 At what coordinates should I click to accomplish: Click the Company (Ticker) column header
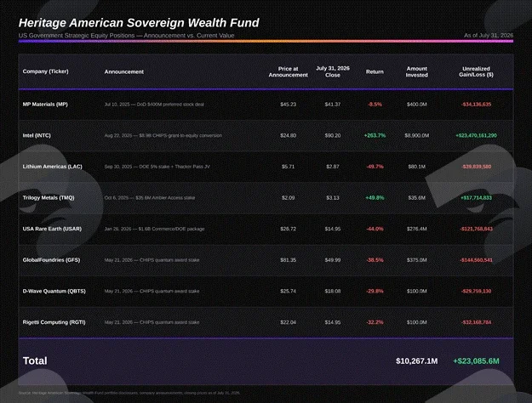click(45, 71)
